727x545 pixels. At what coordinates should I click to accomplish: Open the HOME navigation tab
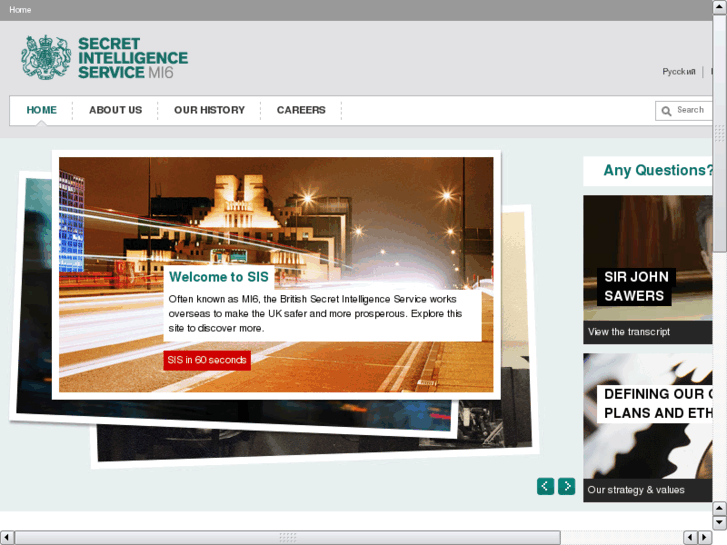41,110
